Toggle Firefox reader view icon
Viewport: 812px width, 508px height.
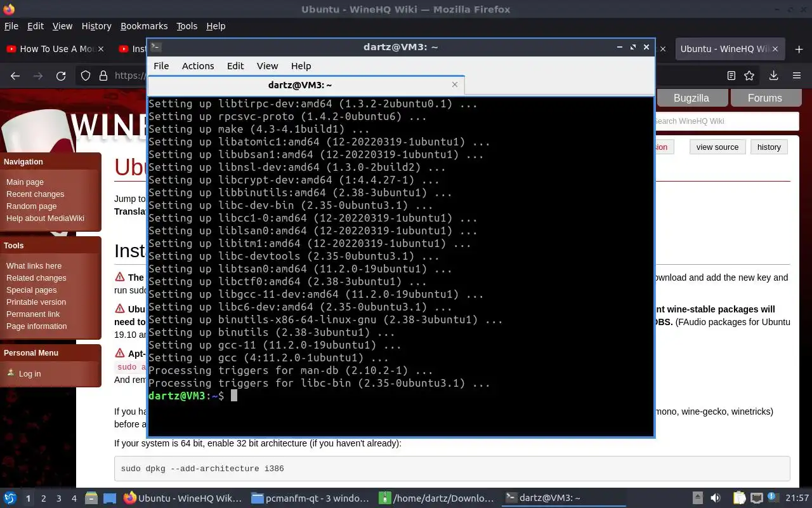click(731, 76)
